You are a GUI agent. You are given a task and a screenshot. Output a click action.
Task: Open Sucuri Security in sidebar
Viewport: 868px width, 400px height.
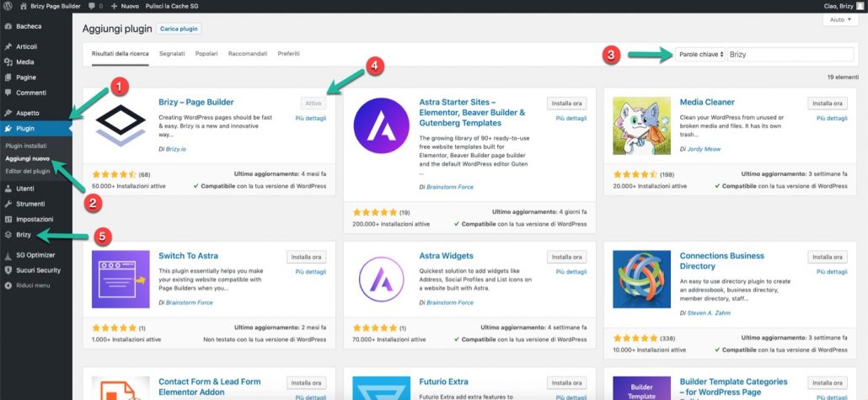[x=38, y=270]
